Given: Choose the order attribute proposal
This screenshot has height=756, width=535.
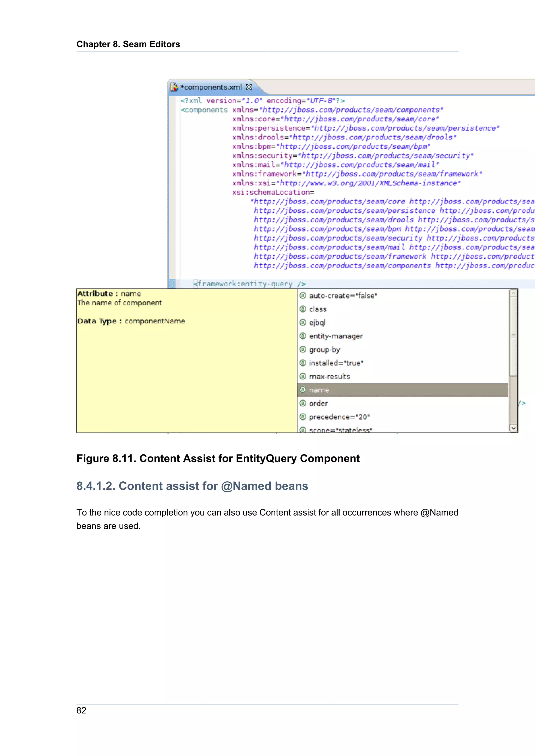Looking at the screenshot, I should click(x=403, y=404).
